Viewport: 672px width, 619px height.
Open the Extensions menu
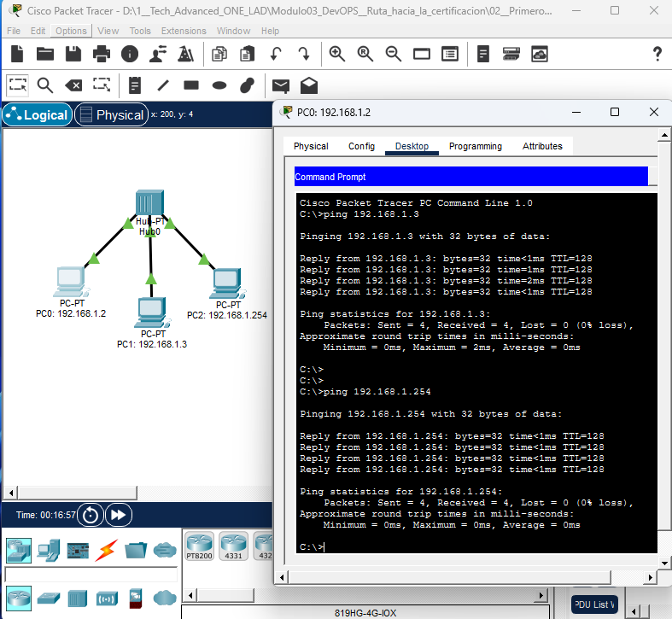coord(184,31)
